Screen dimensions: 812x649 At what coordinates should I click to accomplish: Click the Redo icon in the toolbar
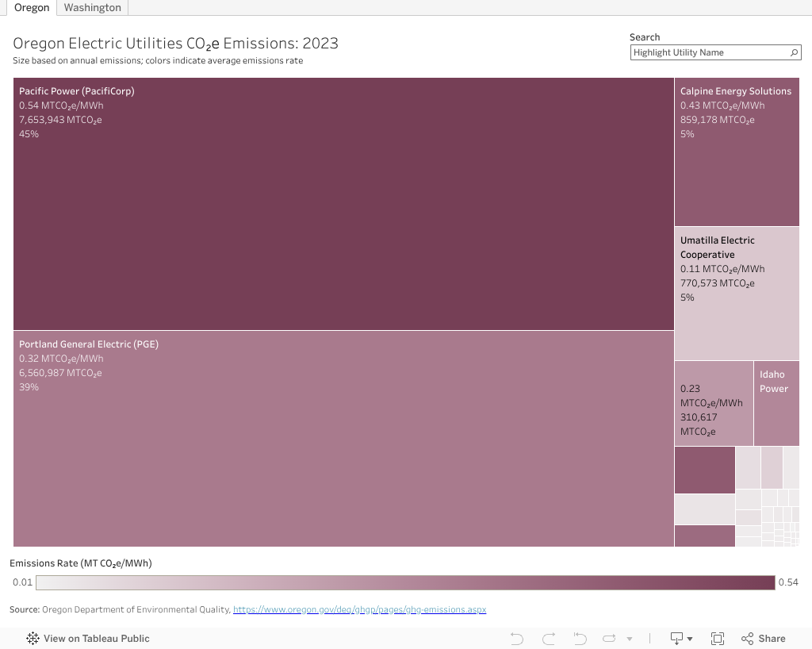click(x=549, y=639)
